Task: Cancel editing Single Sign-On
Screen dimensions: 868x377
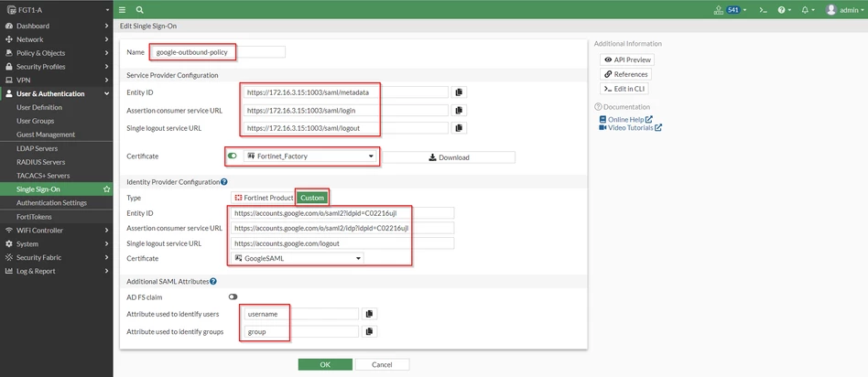Action: [382, 364]
